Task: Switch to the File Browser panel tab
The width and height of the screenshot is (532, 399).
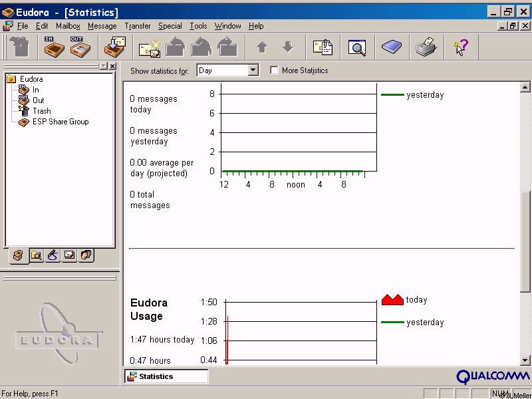Action: tap(36, 255)
